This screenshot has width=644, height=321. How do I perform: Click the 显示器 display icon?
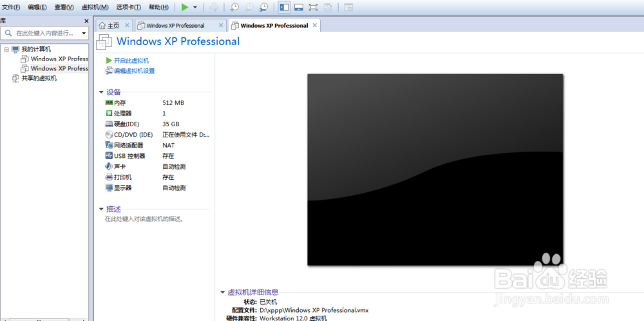109,188
